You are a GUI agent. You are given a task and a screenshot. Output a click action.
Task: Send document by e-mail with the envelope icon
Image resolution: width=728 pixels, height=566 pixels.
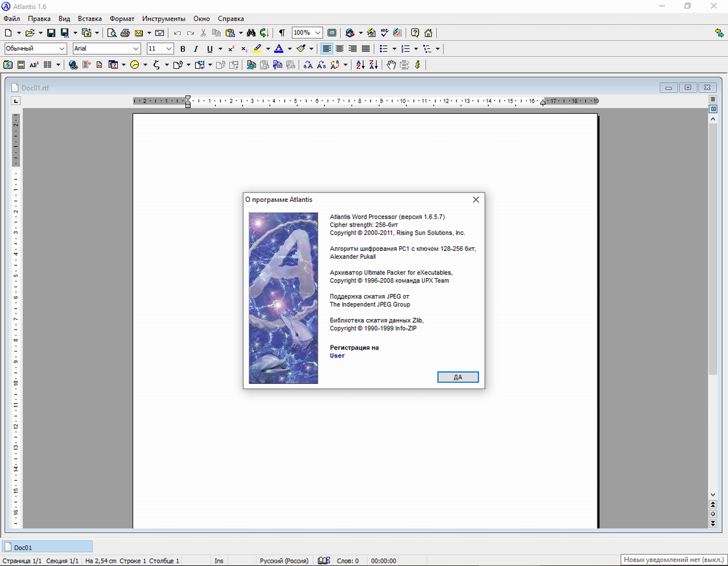(x=139, y=33)
